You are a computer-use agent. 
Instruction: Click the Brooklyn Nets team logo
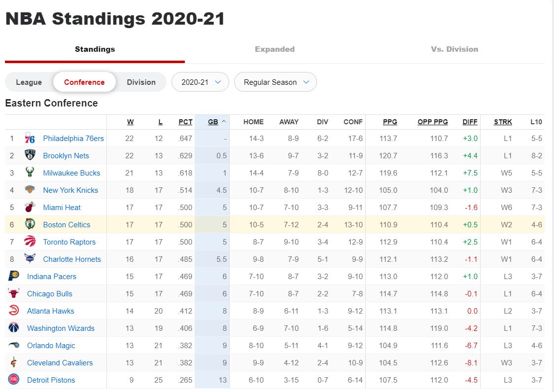(30, 155)
